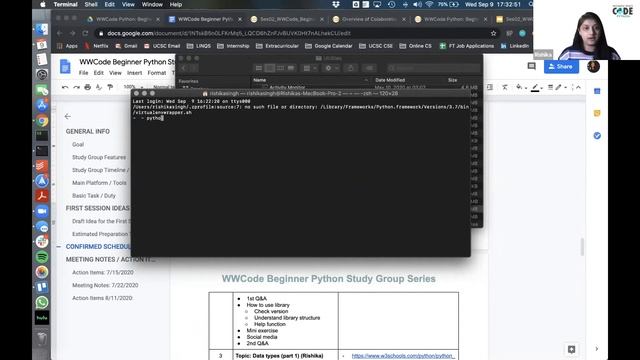Reload the Chrome page
Image resolution: width=640 pixels, height=360 pixels.
click(x=85, y=33)
